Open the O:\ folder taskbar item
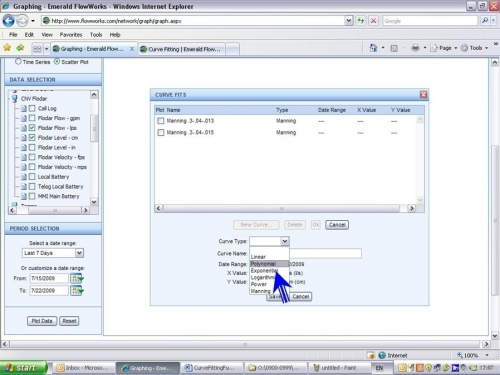 [275, 368]
